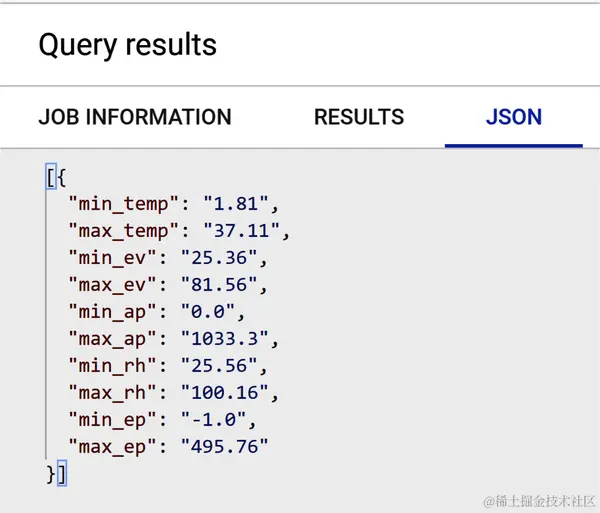Click the closing bracket of the JSON array
The width and height of the screenshot is (600, 513).
tap(61, 473)
